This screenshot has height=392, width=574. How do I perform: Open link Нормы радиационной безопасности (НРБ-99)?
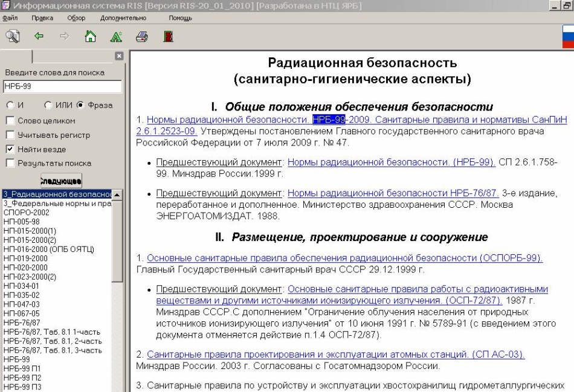pyautogui.click(x=392, y=162)
